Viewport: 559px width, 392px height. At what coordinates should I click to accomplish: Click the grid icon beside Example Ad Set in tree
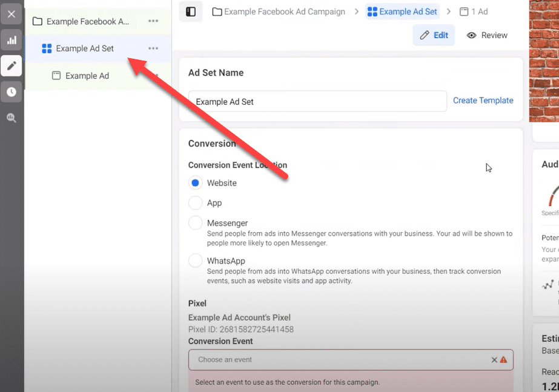(47, 48)
